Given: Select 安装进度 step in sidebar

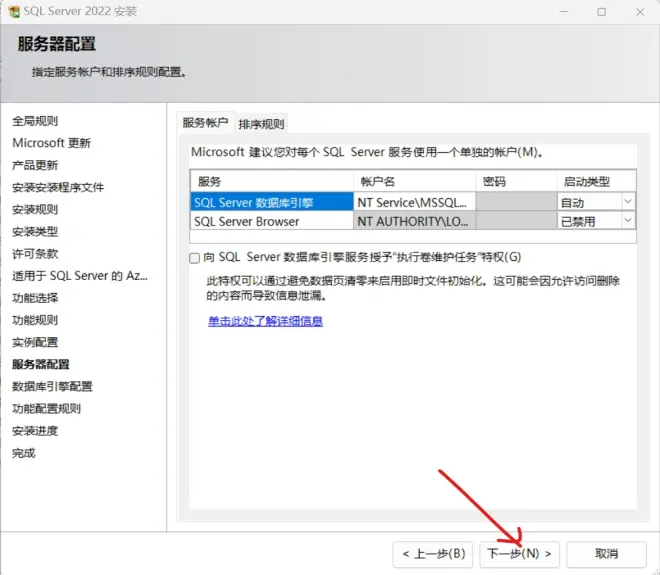Looking at the screenshot, I should [x=35, y=431].
